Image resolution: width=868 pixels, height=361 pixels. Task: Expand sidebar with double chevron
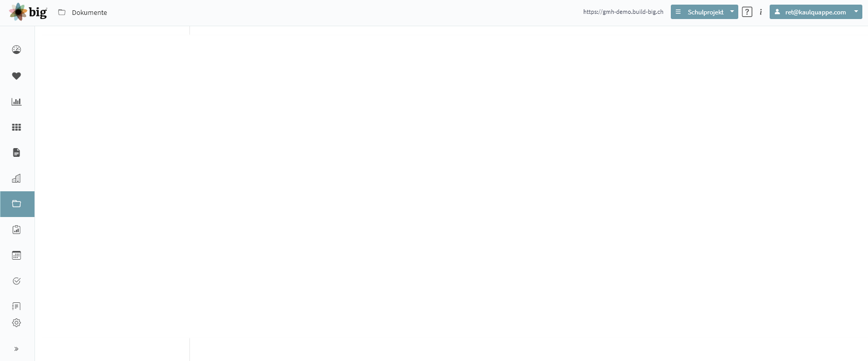pos(16,349)
